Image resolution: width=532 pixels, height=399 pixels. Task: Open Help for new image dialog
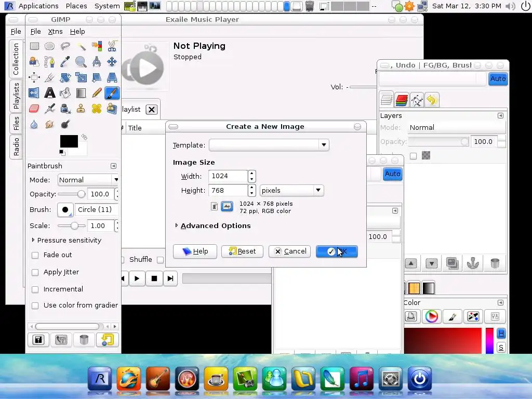tap(195, 251)
